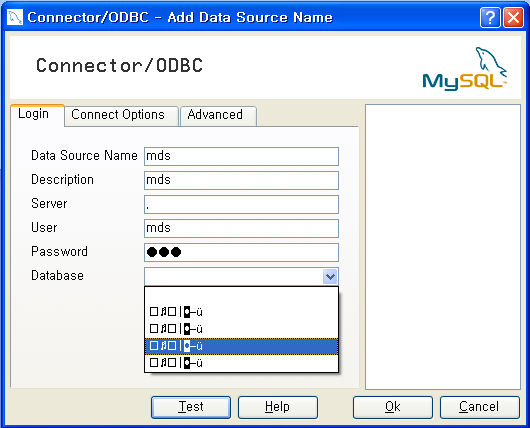Select the highlighted Database list entry

coord(241,346)
